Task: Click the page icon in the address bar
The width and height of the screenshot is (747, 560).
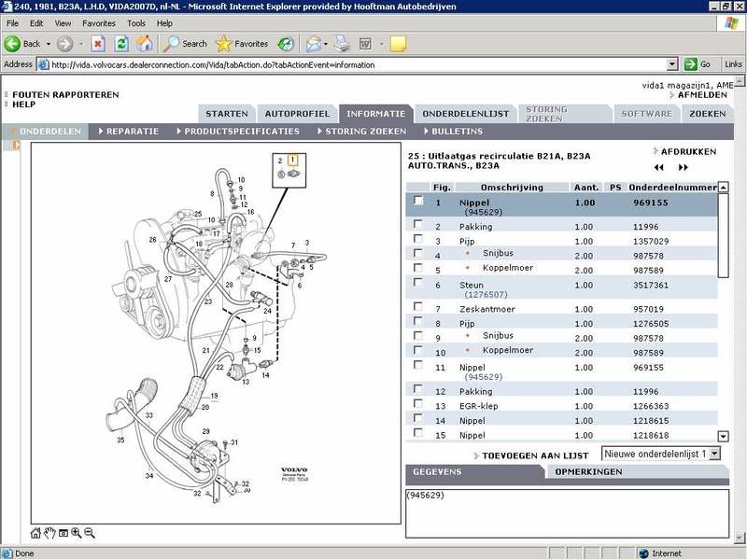Action: point(43,64)
